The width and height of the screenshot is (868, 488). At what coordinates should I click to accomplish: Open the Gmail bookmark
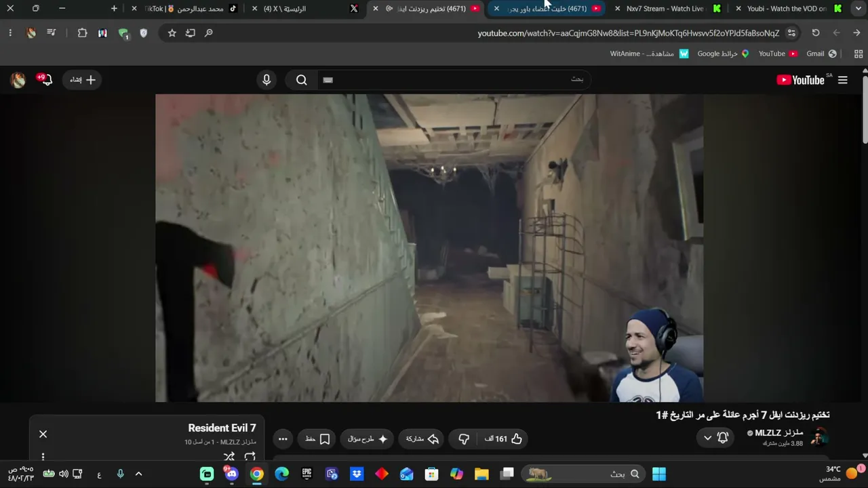821,54
